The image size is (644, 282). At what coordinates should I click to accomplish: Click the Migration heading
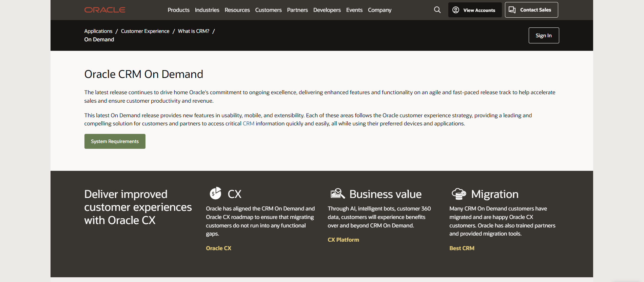click(494, 194)
